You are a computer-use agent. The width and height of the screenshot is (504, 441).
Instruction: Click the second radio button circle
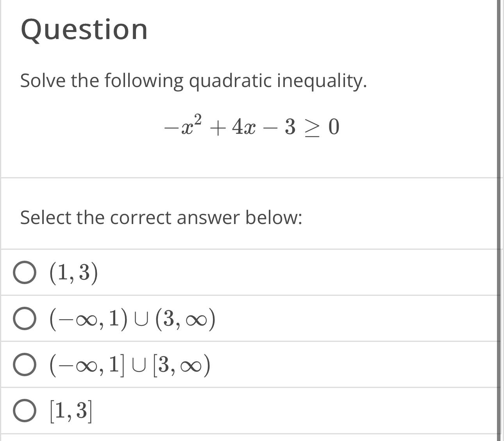[x=24, y=319]
